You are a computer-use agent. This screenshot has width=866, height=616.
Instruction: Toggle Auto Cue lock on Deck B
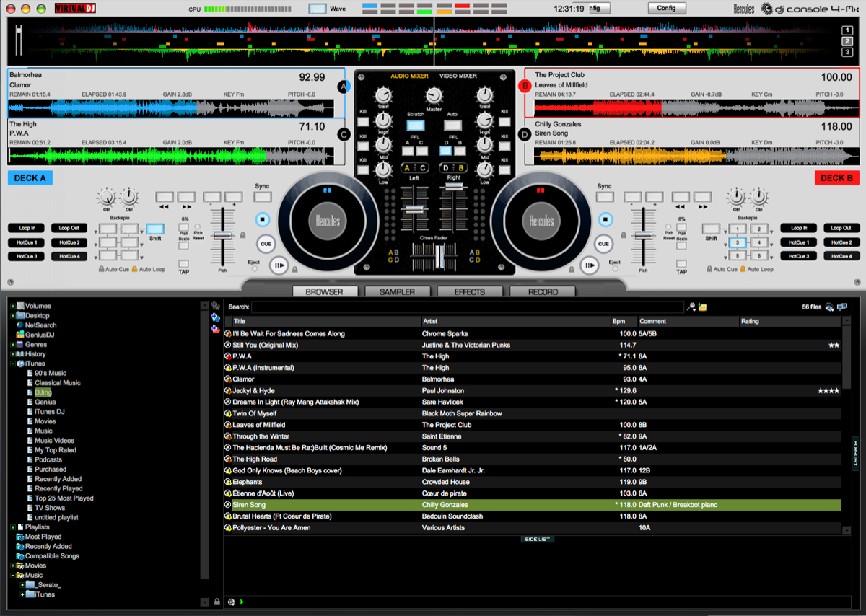coord(709,269)
